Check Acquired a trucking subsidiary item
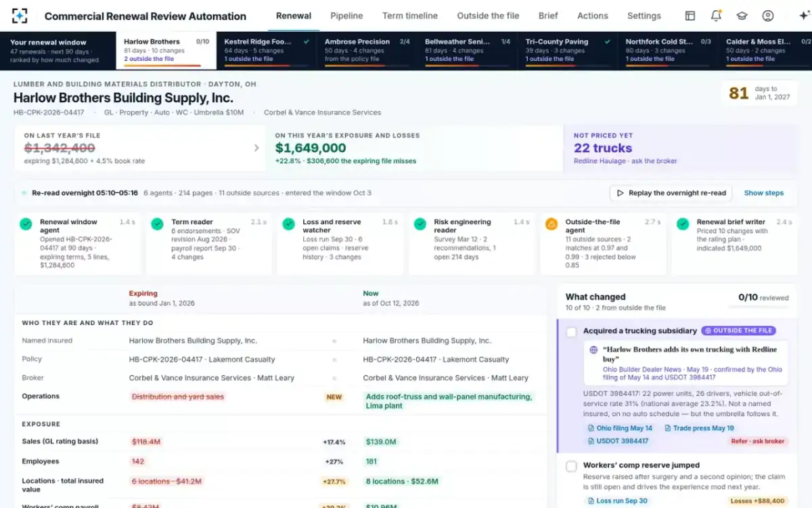812x508 pixels. [x=571, y=332]
